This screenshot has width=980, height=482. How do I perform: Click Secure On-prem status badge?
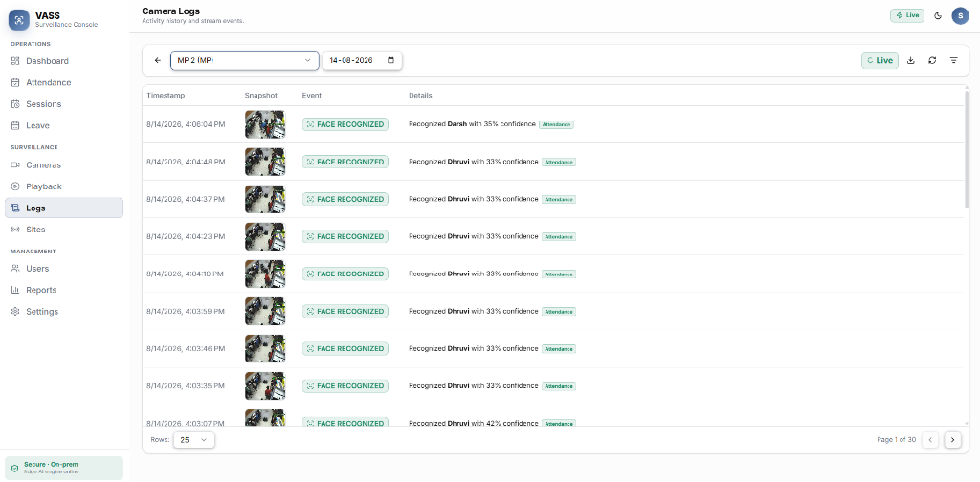point(64,469)
